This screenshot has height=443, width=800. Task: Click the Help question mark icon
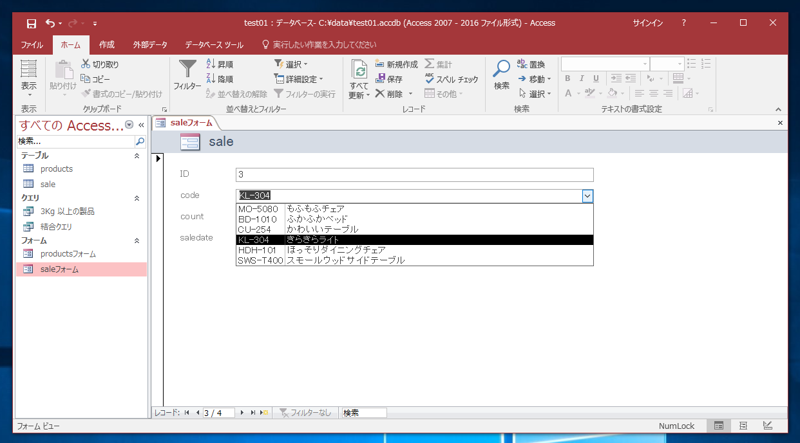click(684, 23)
